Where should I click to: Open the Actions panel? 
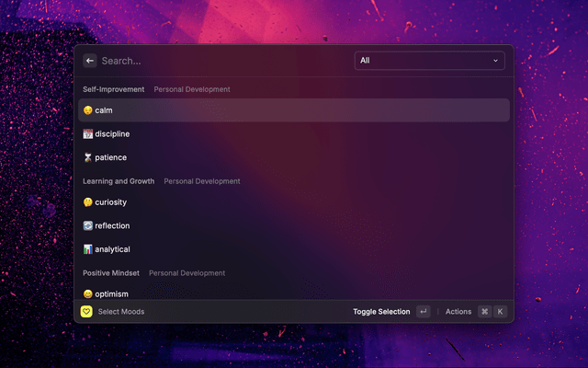pyautogui.click(x=458, y=312)
